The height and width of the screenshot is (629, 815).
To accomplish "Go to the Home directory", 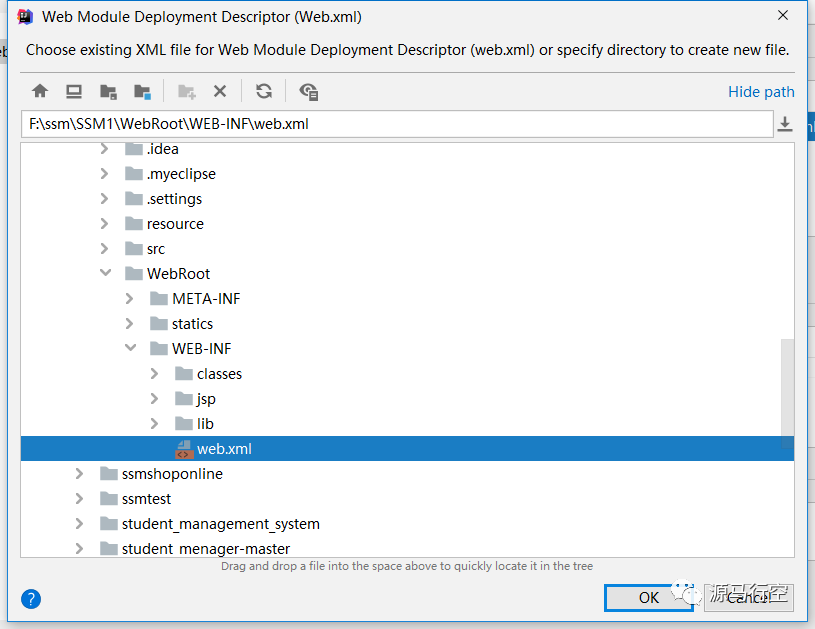I will [40, 91].
